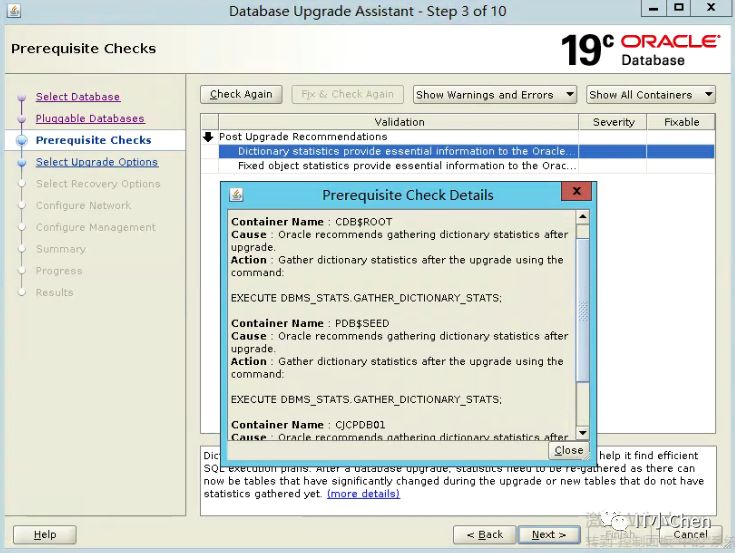Viewport: 735px width, 553px height.
Task: Go to Select Database step
Action: [78, 97]
